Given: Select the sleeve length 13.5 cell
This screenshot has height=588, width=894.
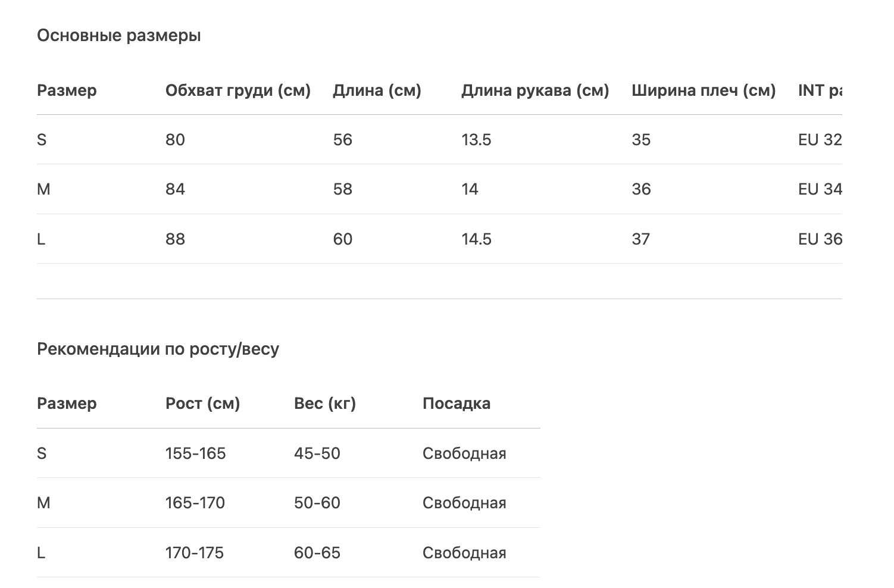Looking at the screenshot, I should click(x=476, y=140).
